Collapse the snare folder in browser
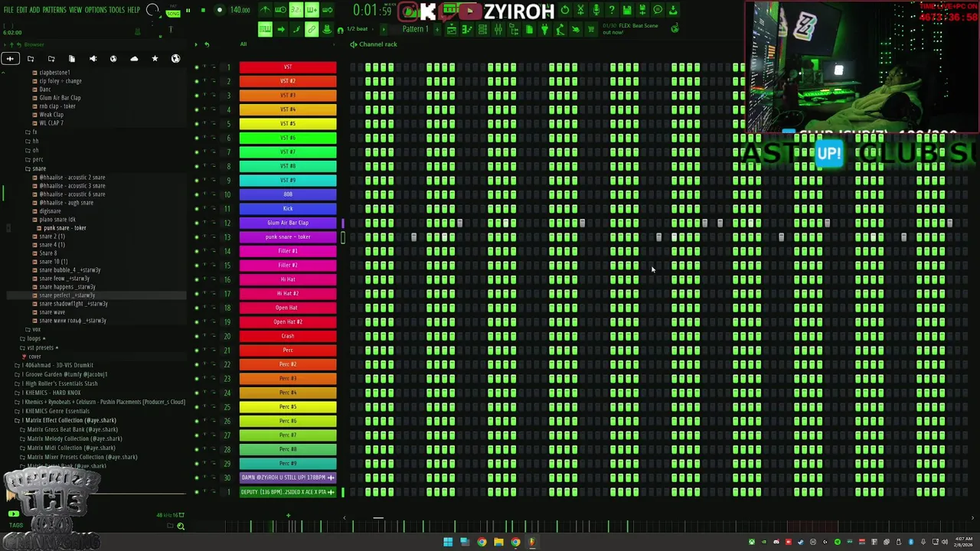This screenshot has height=551, width=980. click(x=38, y=168)
